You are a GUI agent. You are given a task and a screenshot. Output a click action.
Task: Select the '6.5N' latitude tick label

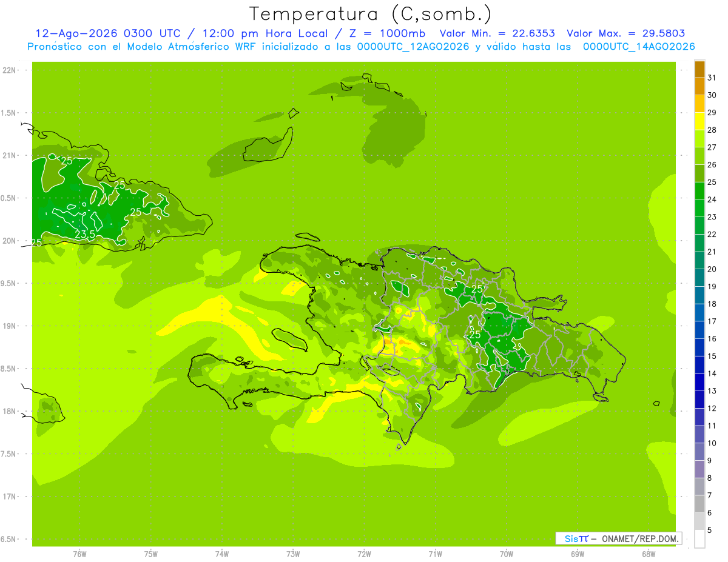pos(8,539)
